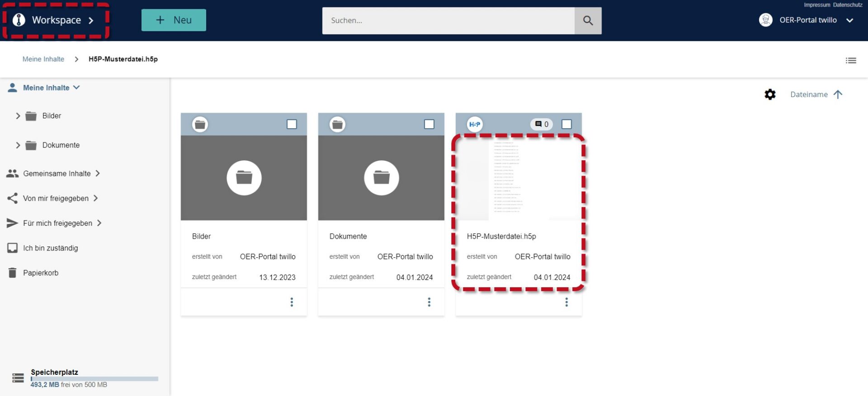Click the Suchen search field

448,20
